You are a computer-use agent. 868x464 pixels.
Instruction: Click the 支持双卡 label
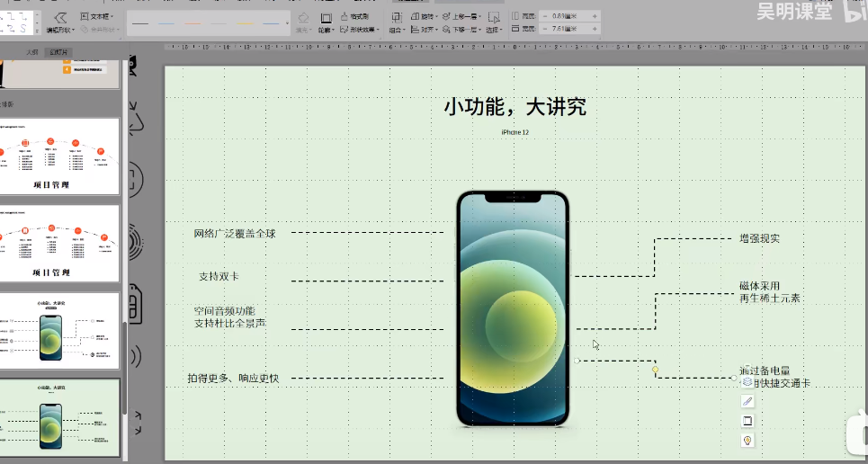pyautogui.click(x=219, y=276)
